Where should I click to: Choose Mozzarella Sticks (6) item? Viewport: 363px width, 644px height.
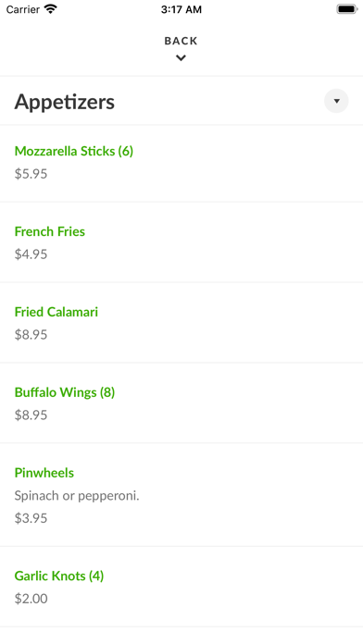tap(74, 151)
